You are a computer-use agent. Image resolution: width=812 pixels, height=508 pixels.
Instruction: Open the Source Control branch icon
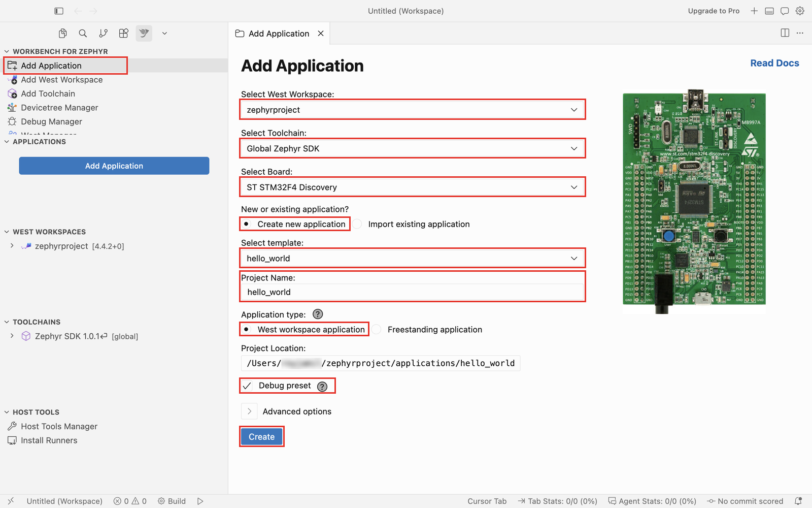[x=104, y=34]
